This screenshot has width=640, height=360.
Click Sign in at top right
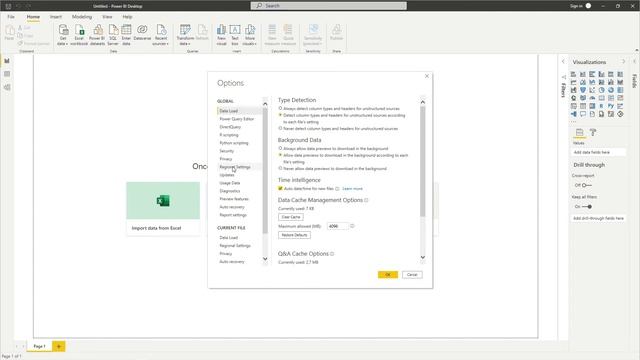pos(576,6)
